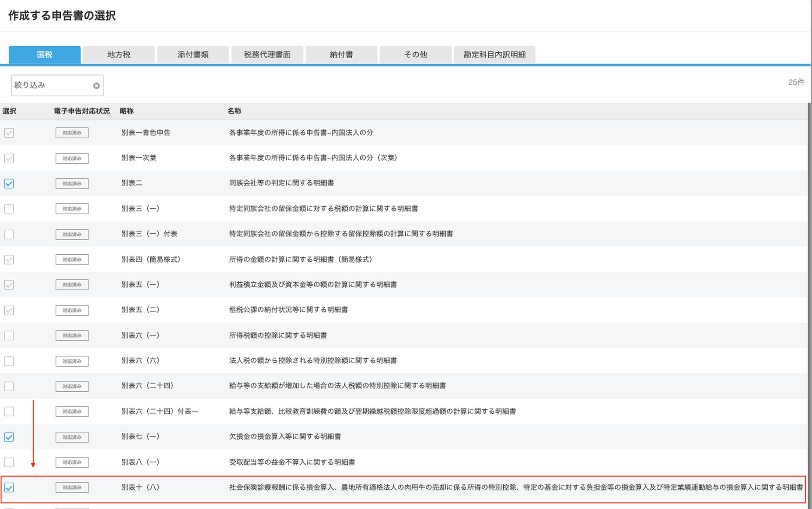Check the 別表六（二十四）付表一 checkbox
This screenshot has height=509, width=812.
coord(9,411)
